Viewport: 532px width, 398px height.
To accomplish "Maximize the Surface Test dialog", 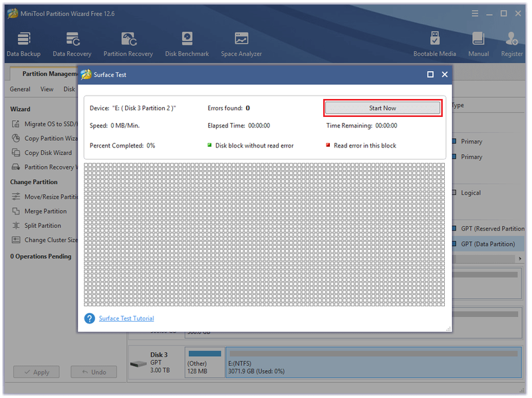I will tap(430, 74).
